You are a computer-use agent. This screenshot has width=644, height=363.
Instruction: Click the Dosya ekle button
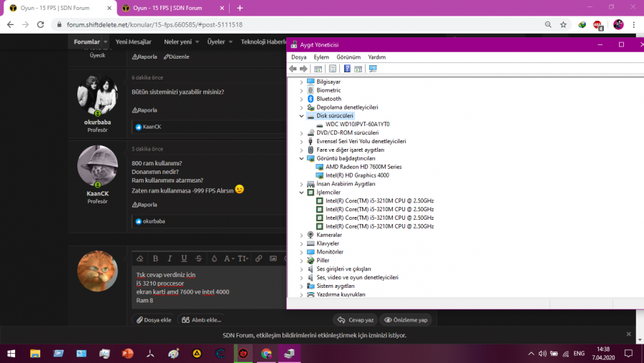tap(153, 320)
